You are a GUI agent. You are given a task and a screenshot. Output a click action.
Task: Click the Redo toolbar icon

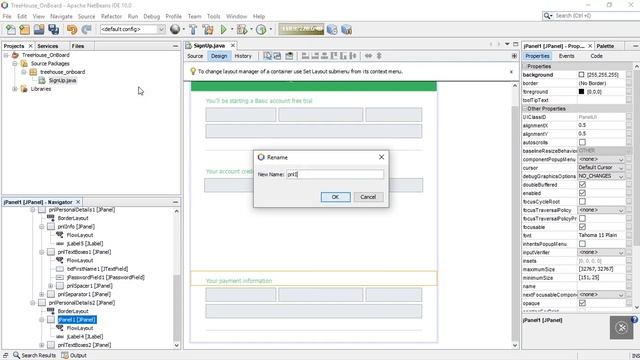(x=86, y=29)
